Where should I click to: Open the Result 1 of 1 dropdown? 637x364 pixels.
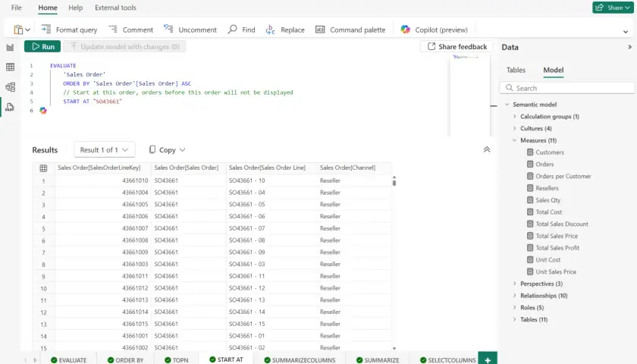click(x=105, y=150)
